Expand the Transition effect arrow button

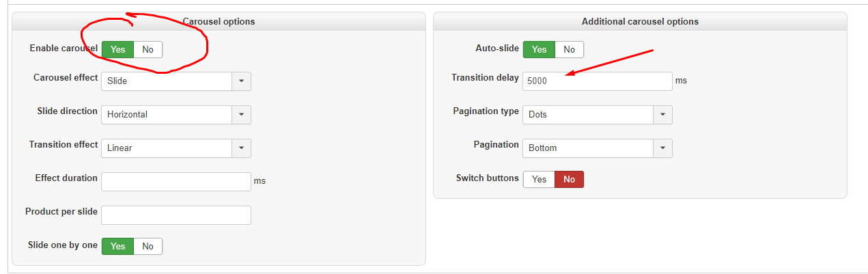(242, 148)
